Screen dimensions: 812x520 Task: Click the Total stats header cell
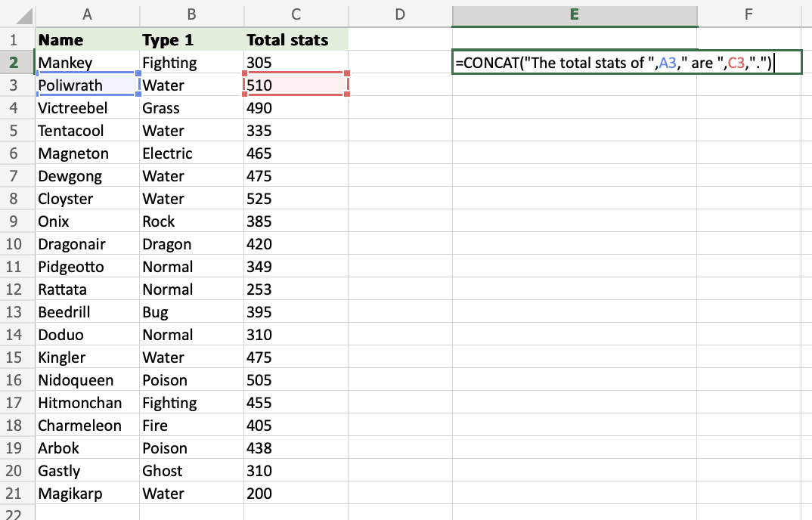click(296, 40)
